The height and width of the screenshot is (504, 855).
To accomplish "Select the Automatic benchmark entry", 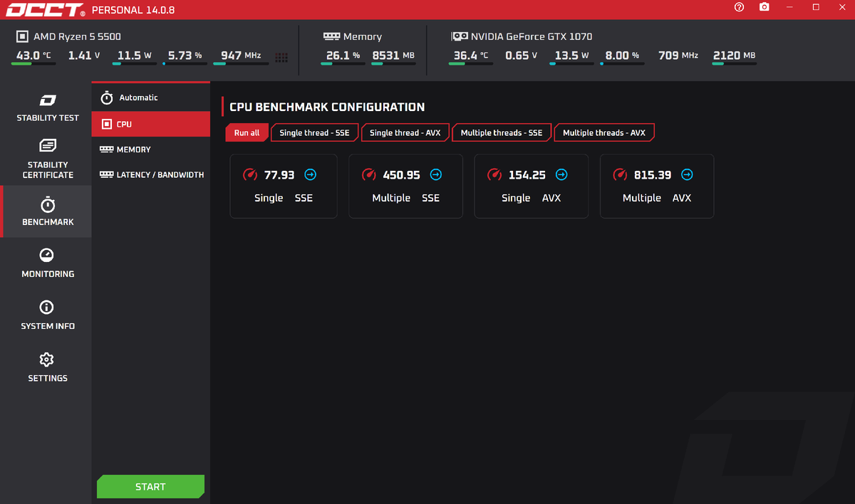I will coord(151,98).
